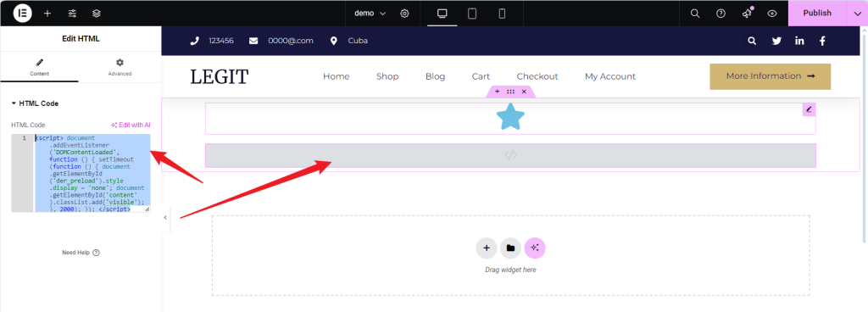Image resolution: width=868 pixels, height=312 pixels.
Task: Preview changes with the eye icon
Action: 772,14
